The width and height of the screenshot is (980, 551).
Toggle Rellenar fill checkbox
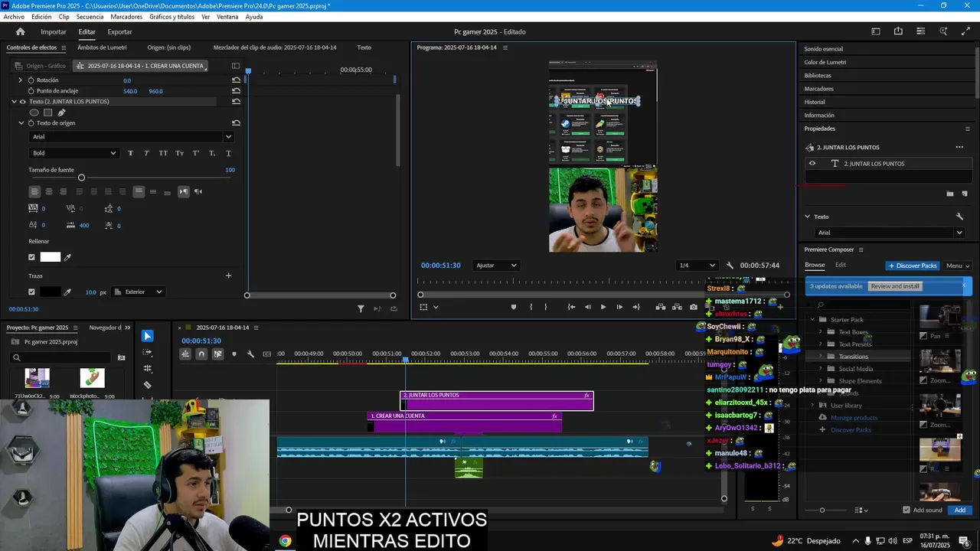tap(31, 257)
